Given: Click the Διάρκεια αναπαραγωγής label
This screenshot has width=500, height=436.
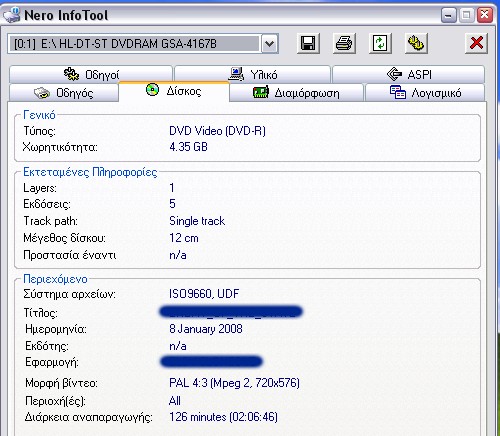Looking at the screenshot, I should pyautogui.click(x=89, y=417).
